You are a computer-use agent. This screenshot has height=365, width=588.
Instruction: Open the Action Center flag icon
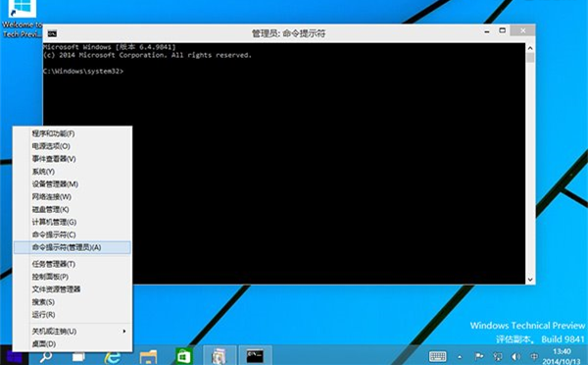pyautogui.click(x=478, y=356)
